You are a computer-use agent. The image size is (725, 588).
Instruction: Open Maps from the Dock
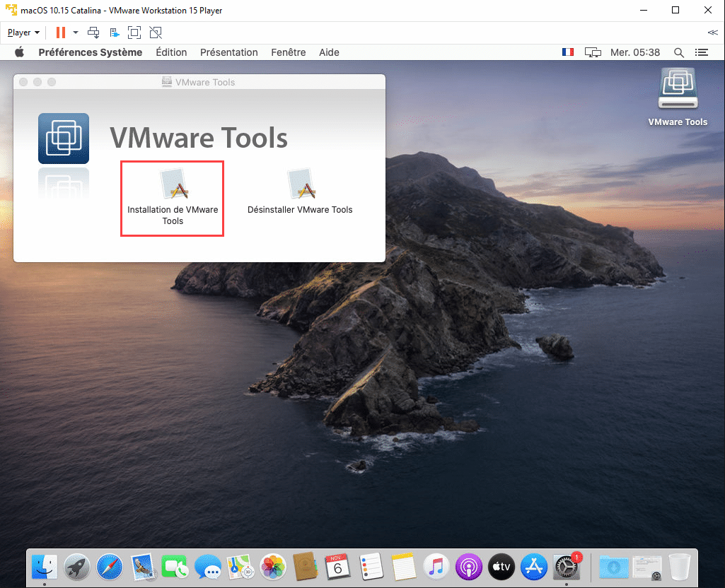240,567
